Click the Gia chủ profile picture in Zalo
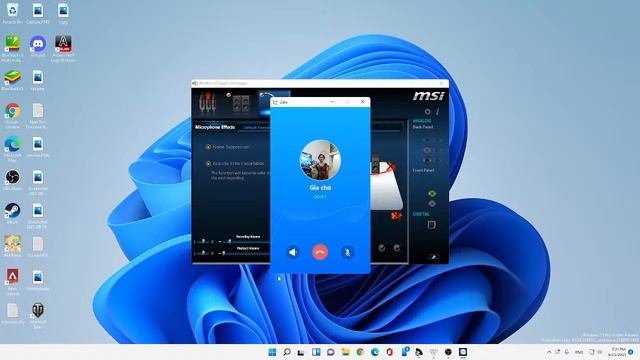 coord(320,160)
